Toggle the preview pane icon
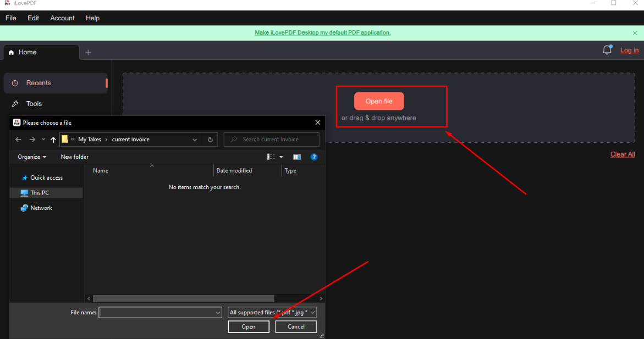Screen dimensions: 644x339 coord(297,157)
